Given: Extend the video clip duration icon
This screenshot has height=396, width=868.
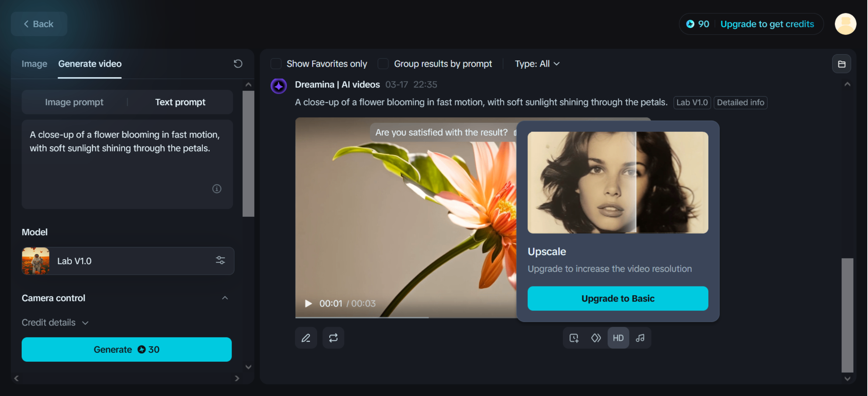Looking at the screenshot, I should 573,337.
